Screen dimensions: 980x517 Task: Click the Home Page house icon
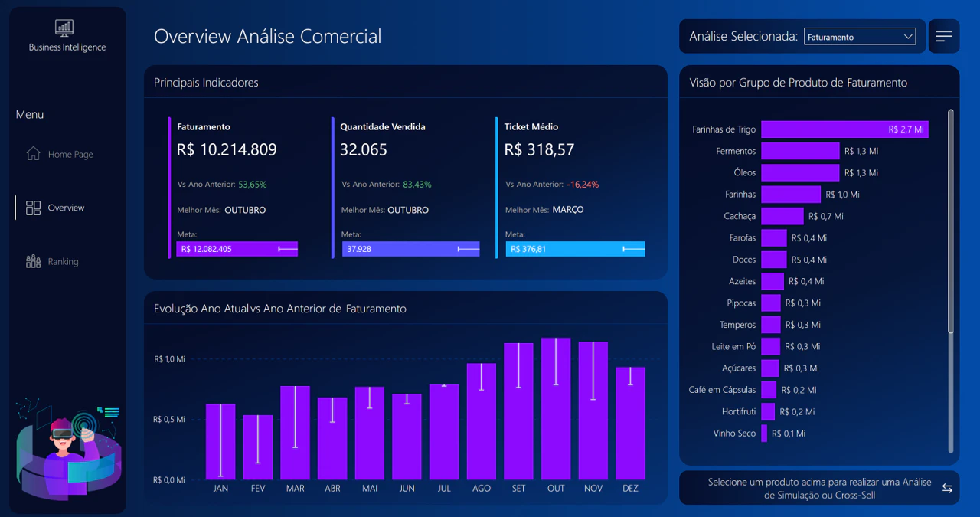point(33,153)
